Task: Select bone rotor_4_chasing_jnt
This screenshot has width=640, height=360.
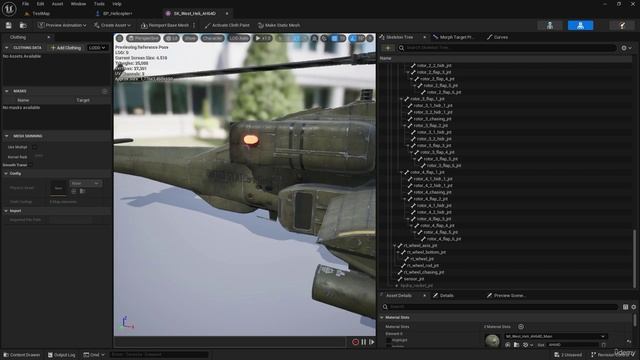Action: click(x=432, y=192)
